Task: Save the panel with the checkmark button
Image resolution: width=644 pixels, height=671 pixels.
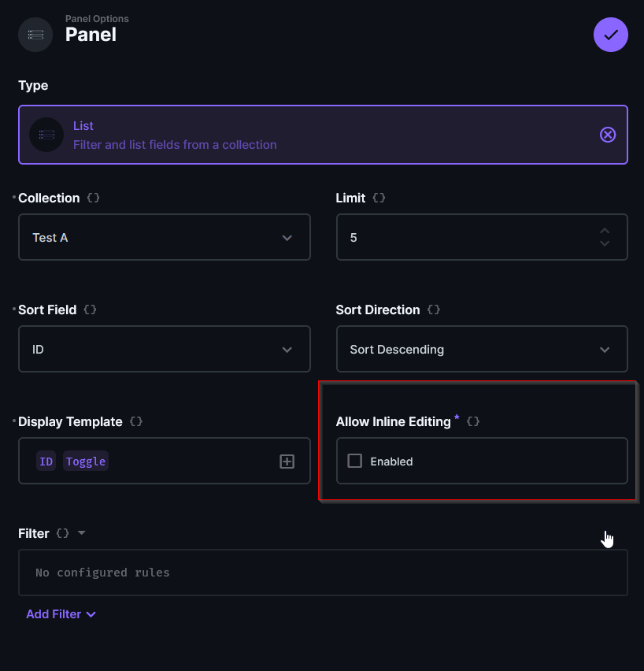Action: pos(610,35)
